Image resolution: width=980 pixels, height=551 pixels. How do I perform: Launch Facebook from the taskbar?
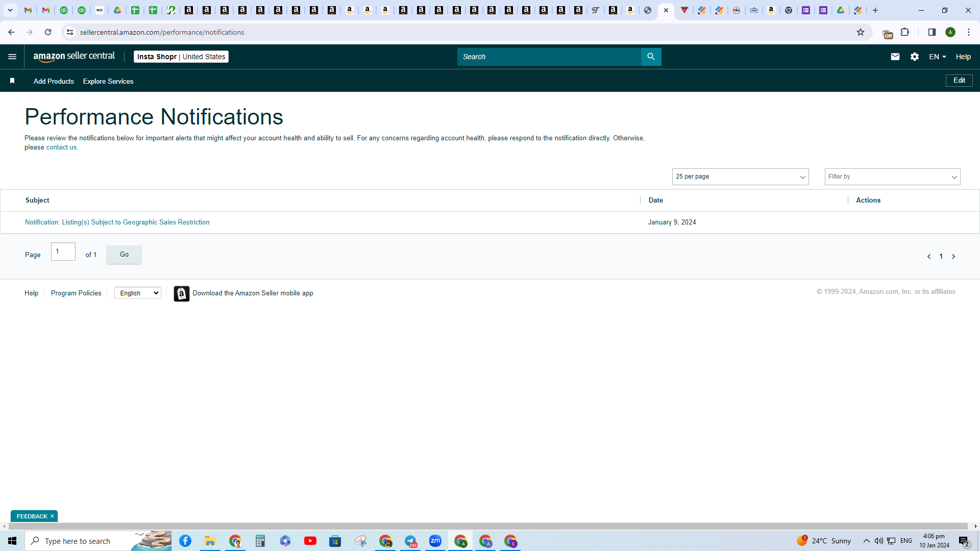point(185,541)
